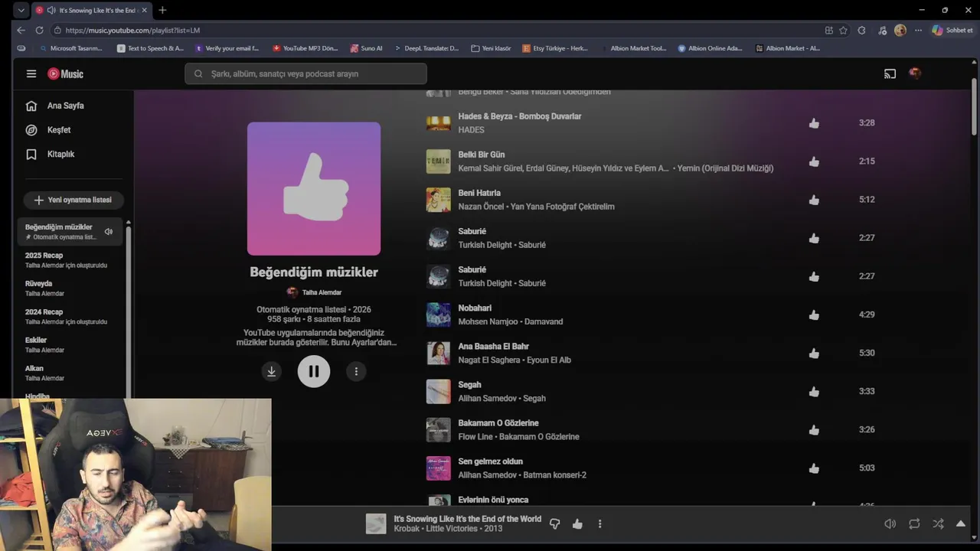This screenshot has height=551, width=980.
Task: Open a new browser tab
Action: point(162,10)
